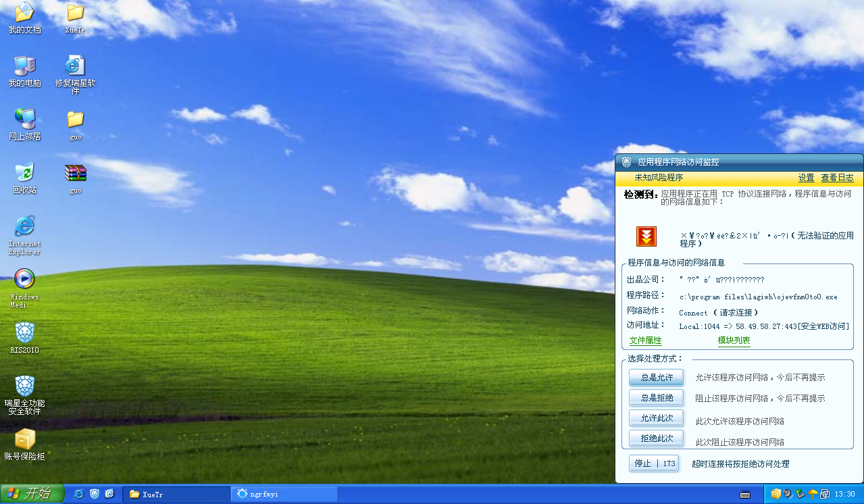Screen dimensions: 864x504
Task: Click the 模块列表 link
Action: [x=734, y=341]
